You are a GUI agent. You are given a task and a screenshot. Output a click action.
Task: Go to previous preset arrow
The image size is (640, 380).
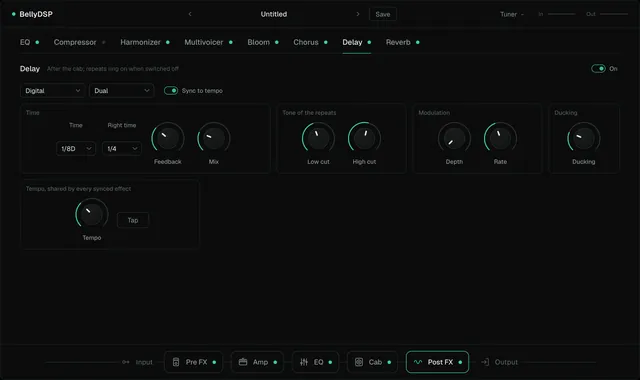point(190,14)
